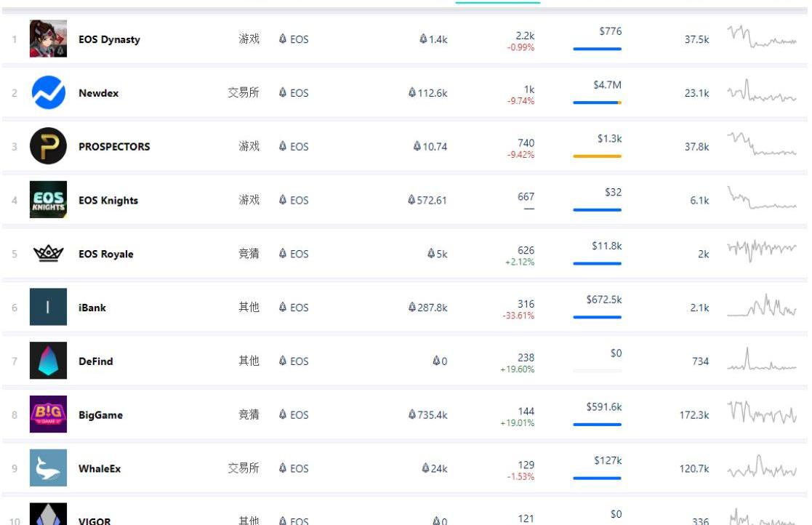Click the EOS Royale crown icon
Viewport: 812px width, 525px height.
click(48, 254)
